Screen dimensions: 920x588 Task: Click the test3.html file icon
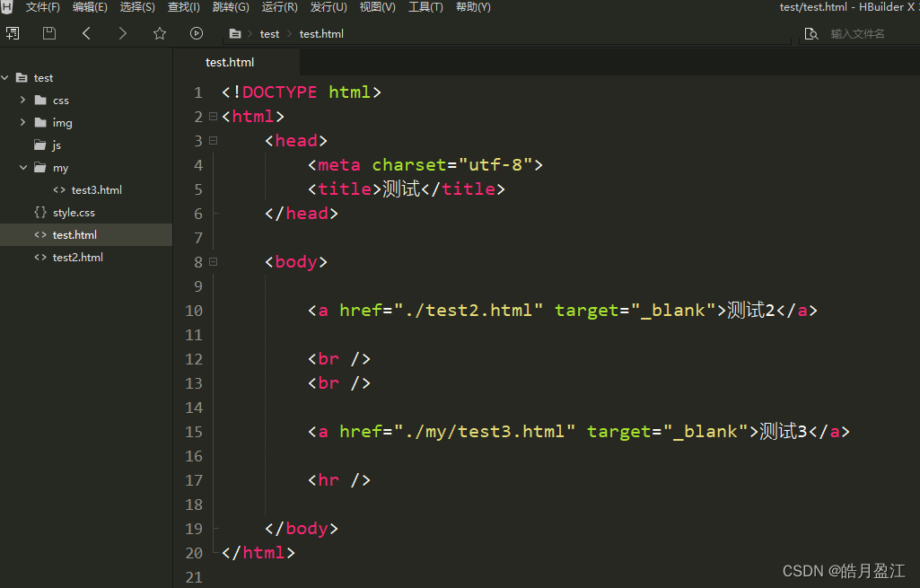pyautogui.click(x=59, y=190)
